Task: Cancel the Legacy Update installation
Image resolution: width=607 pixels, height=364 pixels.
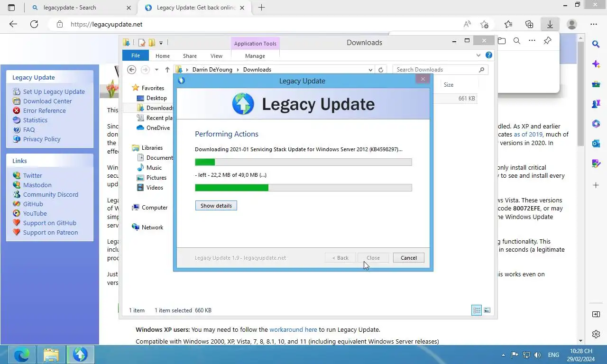Action: [408, 258]
